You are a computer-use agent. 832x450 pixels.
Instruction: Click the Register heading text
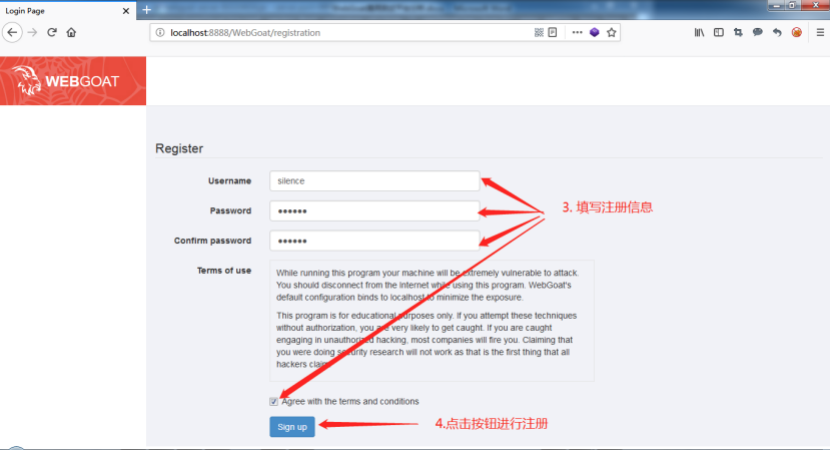179,149
